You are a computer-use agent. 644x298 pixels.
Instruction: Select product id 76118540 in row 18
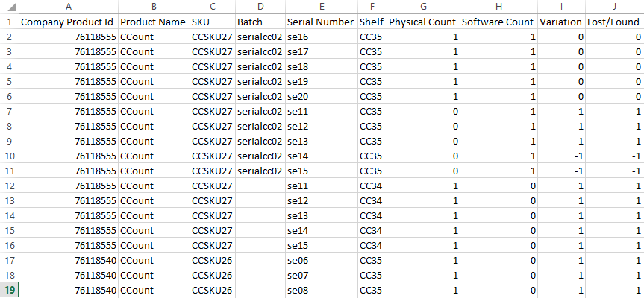coord(69,276)
